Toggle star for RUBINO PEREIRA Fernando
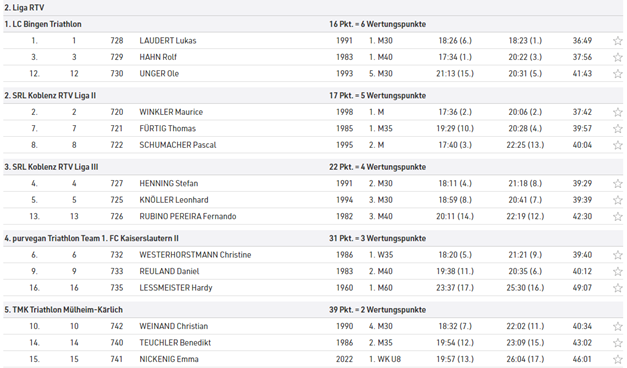The height and width of the screenshot is (368, 627). (617, 216)
